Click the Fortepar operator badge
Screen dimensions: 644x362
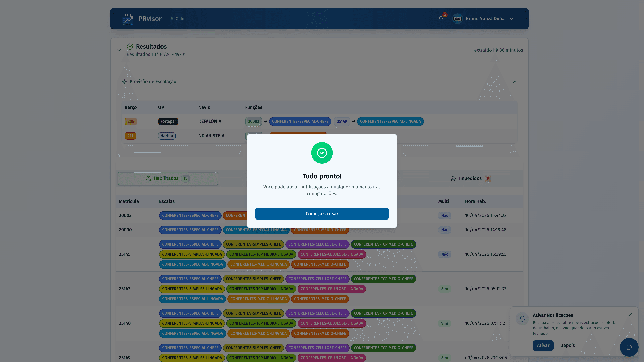168,121
